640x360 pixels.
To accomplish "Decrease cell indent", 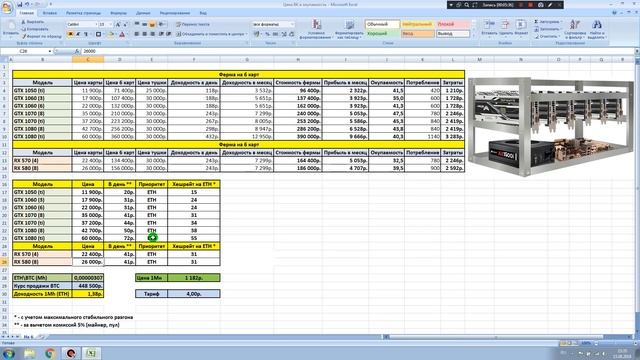I will 161,34.
